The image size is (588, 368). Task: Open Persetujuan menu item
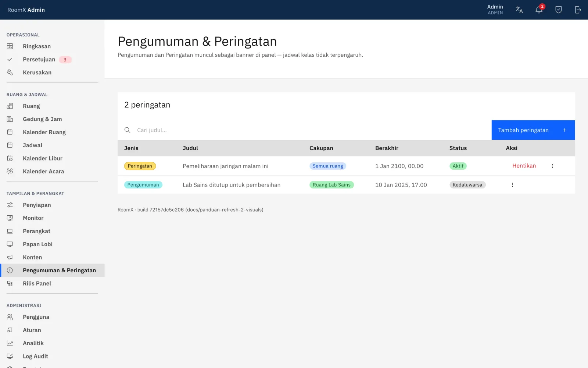pyautogui.click(x=52, y=60)
